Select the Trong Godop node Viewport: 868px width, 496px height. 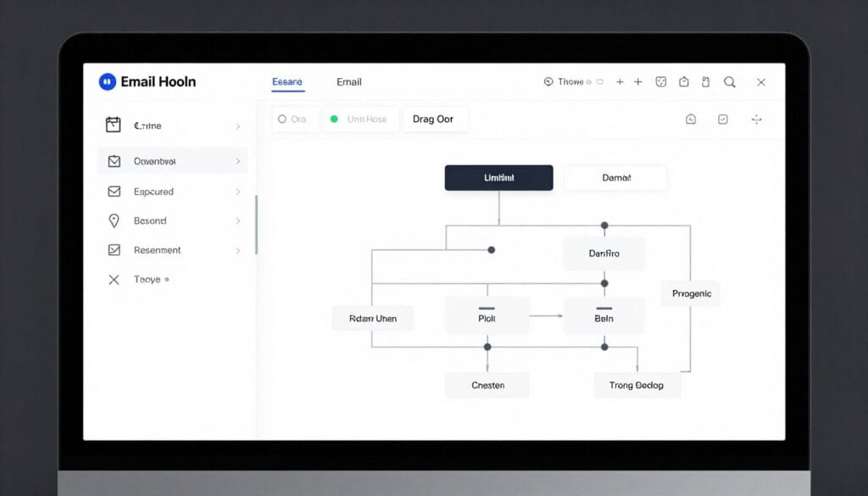637,385
